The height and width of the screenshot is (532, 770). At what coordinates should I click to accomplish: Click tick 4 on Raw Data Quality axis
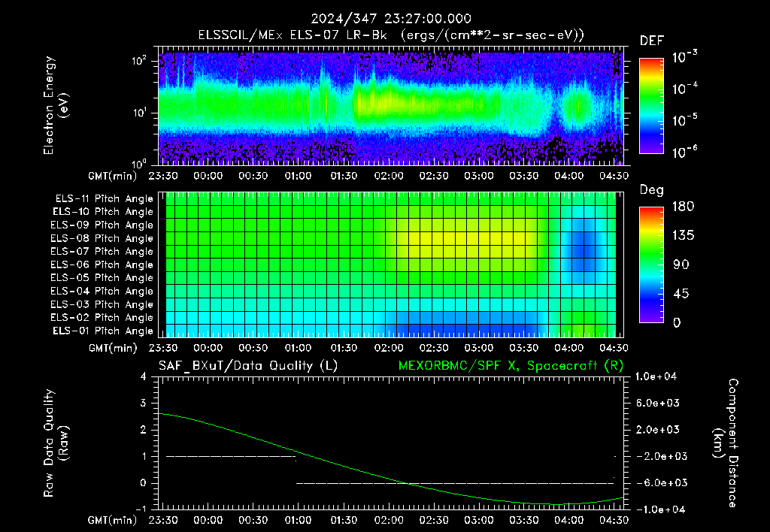144,377
